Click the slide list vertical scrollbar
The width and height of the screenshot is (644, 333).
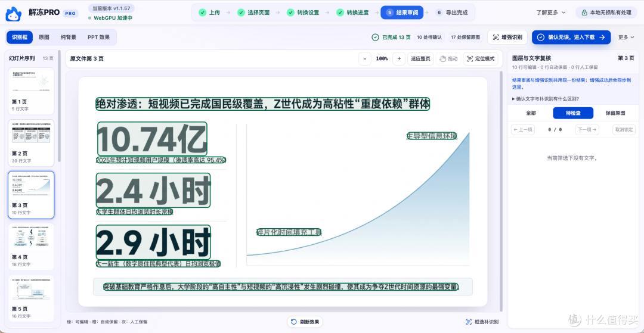click(x=60, y=107)
